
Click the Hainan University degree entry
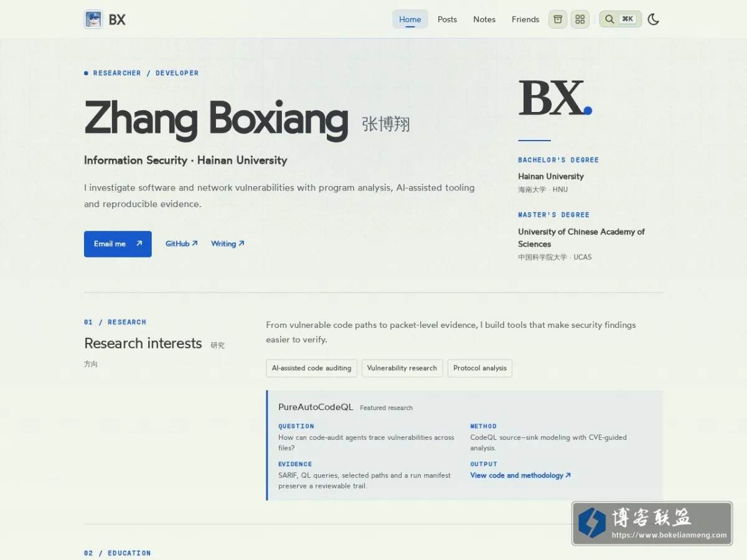click(551, 176)
